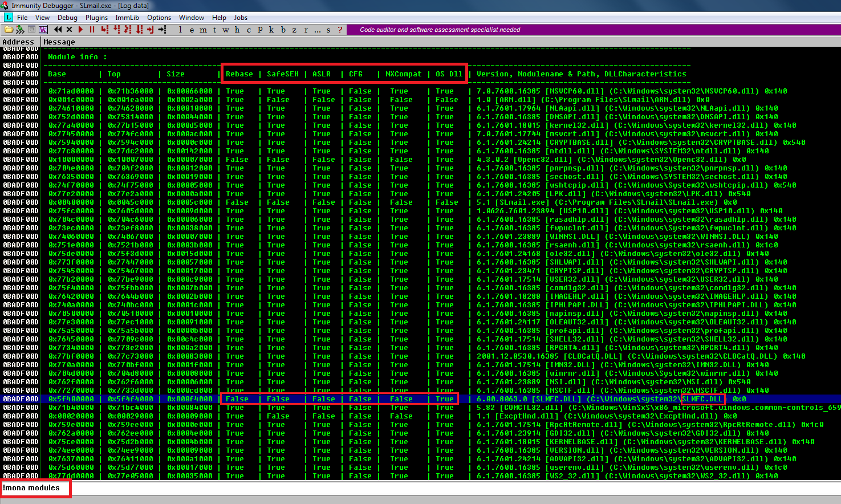Click the Address column header

[18, 42]
